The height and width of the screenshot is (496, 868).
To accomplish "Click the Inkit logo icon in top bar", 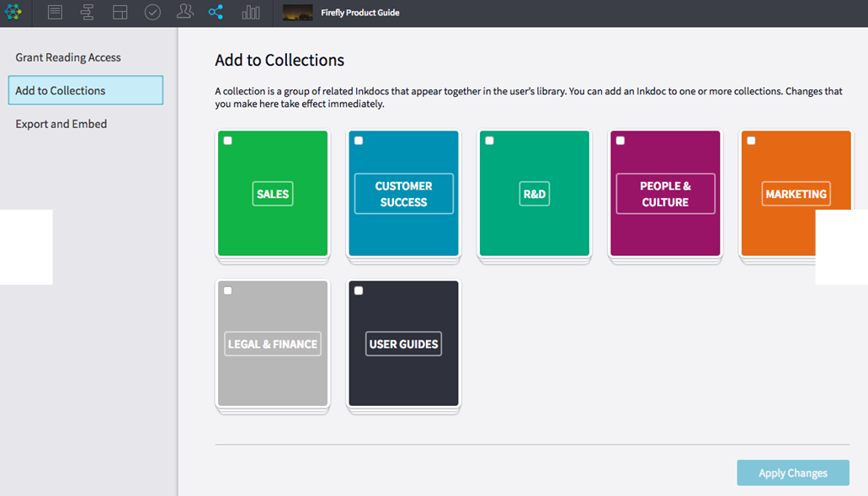I will tap(13, 13).
